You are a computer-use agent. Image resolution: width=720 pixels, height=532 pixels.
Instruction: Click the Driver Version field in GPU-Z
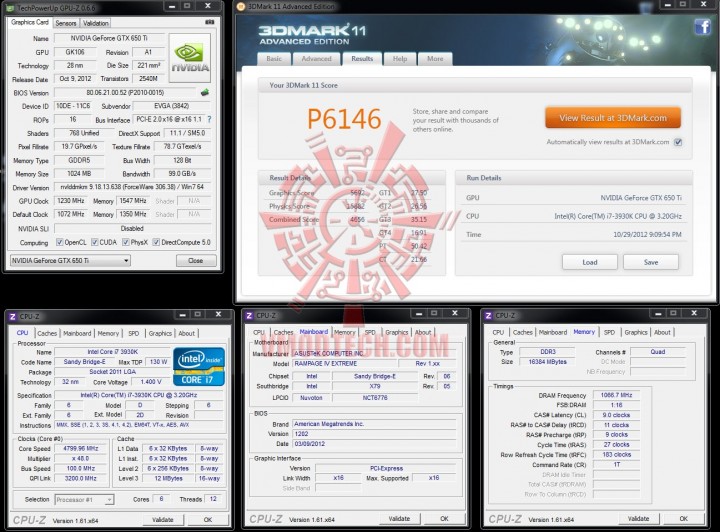coord(132,187)
